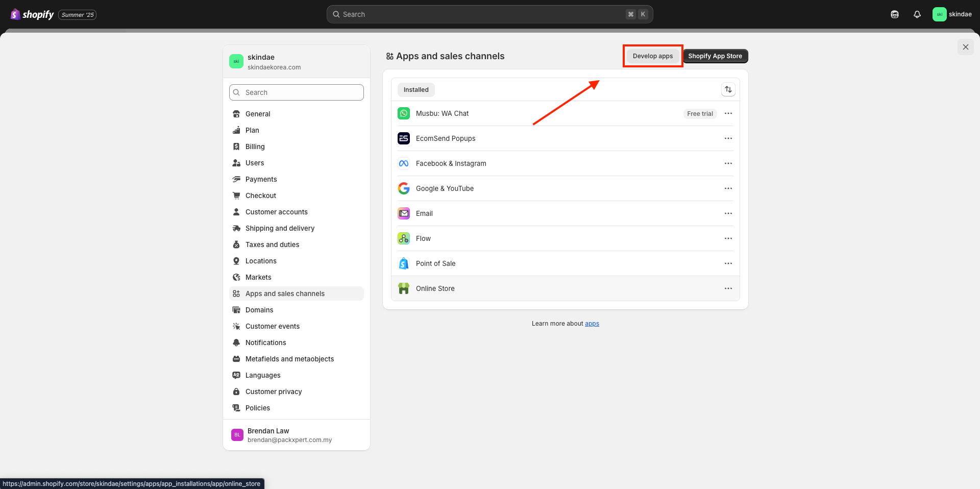Open the General settings page
Image resolution: width=980 pixels, height=489 pixels.
click(x=297, y=114)
